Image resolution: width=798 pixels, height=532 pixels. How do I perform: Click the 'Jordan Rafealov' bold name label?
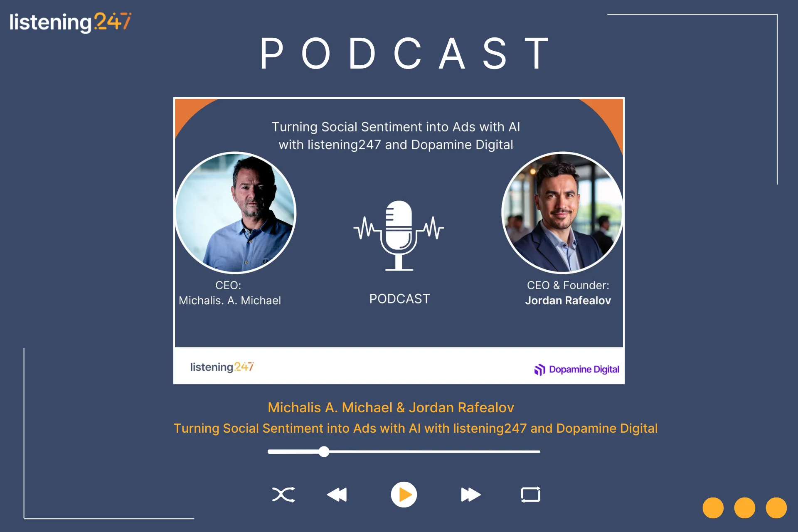[568, 300]
